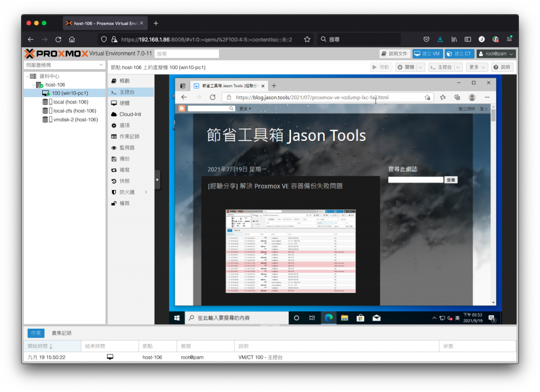Toggle Firefox sidebar icon

468,39
